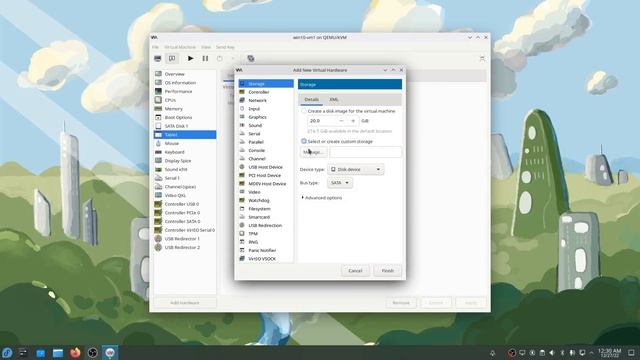Select Boot Options in sidebar
Image resolution: width=640 pixels, height=360 pixels.
(x=185, y=118)
